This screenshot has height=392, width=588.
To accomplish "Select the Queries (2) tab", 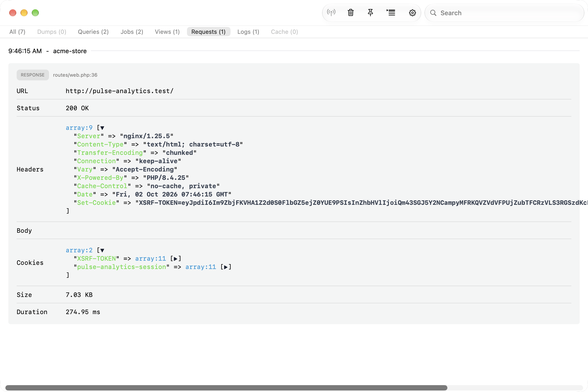I will pos(93,32).
